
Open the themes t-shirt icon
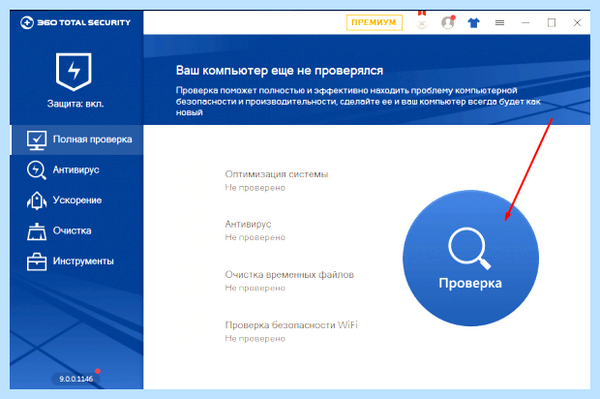coord(474,23)
